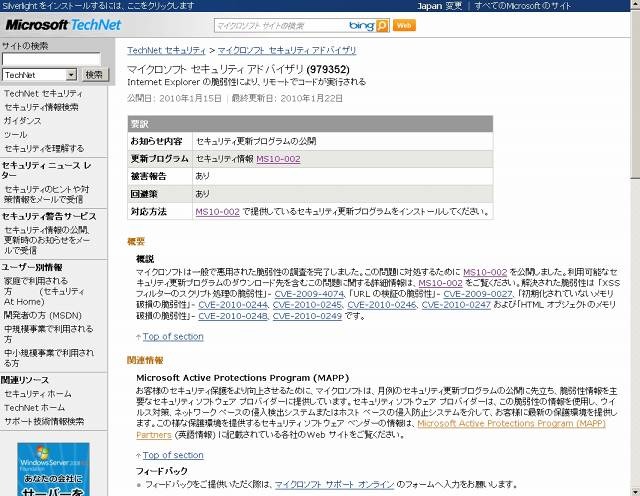
Task: Open セキュリティ ホーム sidebar link
Action: tap(38, 394)
